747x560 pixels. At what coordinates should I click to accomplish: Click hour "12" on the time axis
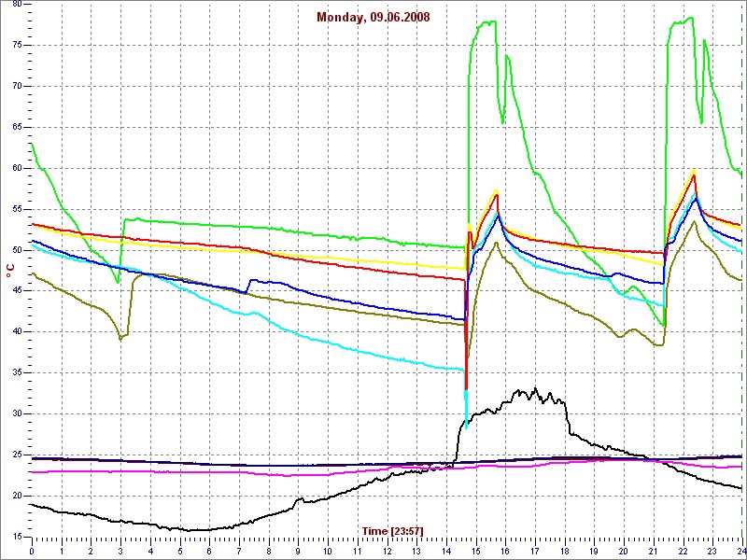[387, 551]
